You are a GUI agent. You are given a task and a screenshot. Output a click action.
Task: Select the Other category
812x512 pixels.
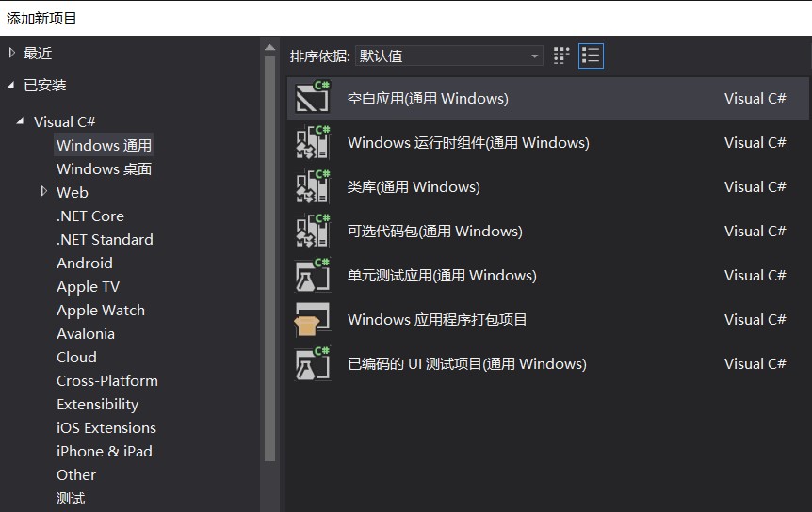(76, 474)
